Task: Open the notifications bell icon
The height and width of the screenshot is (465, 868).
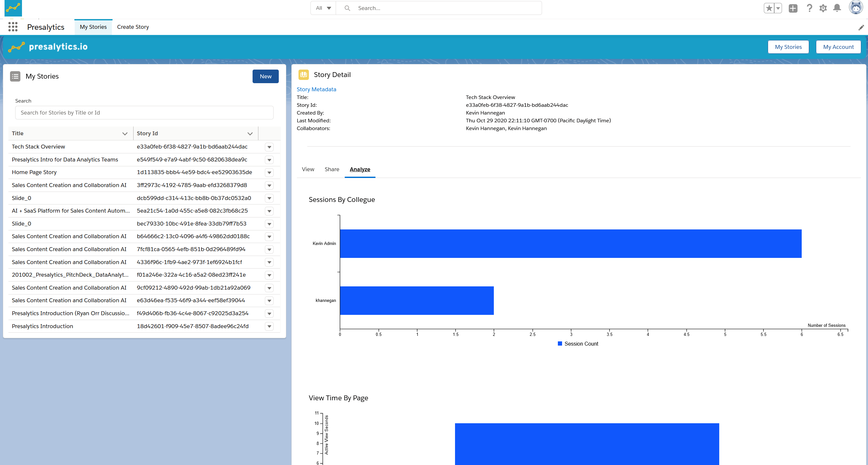Action: coord(837,8)
